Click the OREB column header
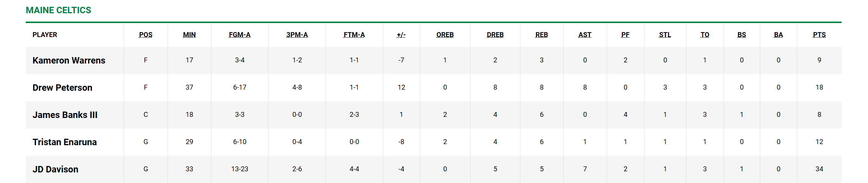The image size is (868, 183). click(x=445, y=35)
